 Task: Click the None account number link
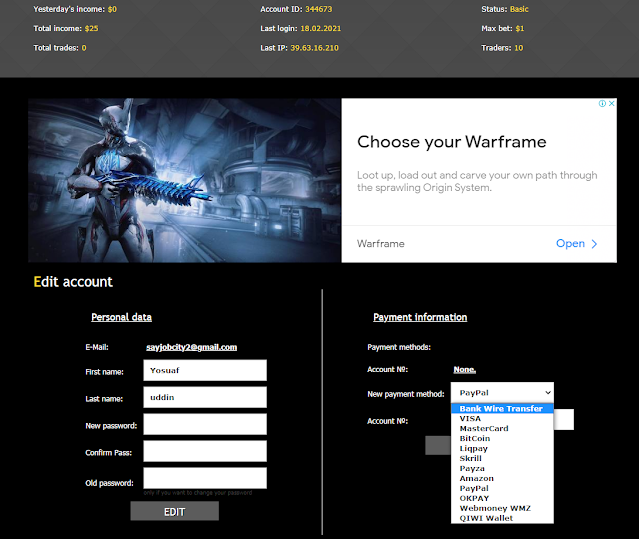[x=465, y=370]
